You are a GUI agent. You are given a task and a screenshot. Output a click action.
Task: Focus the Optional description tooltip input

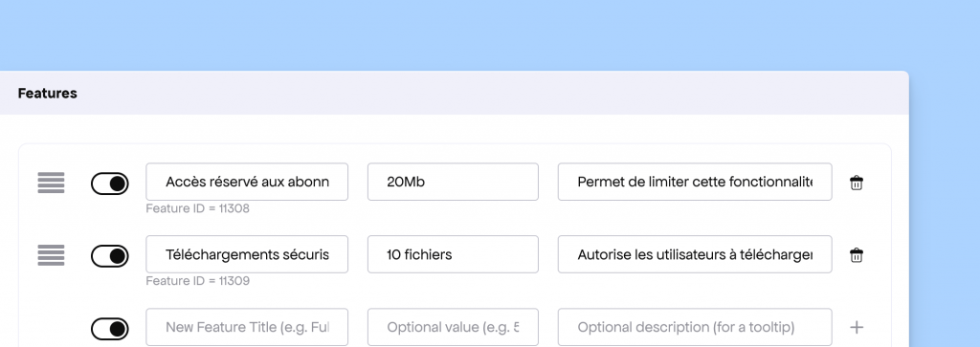point(695,327)
